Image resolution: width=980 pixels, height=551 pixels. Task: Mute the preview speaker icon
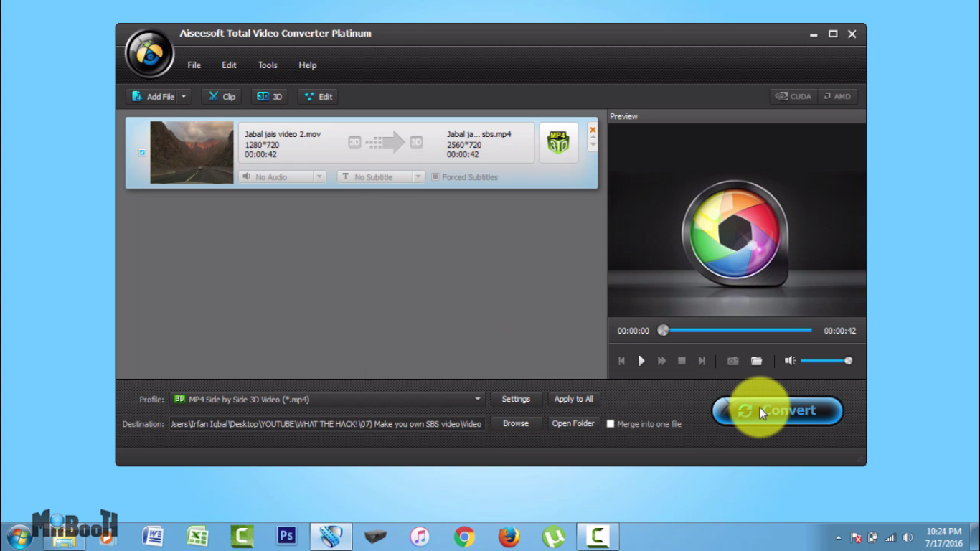[790, 361]
